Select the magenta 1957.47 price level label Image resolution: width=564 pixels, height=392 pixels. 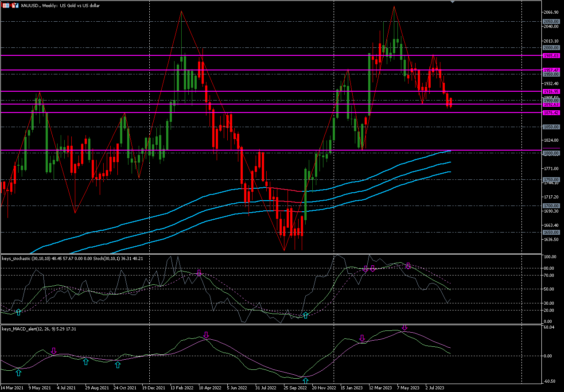[551, 70]
